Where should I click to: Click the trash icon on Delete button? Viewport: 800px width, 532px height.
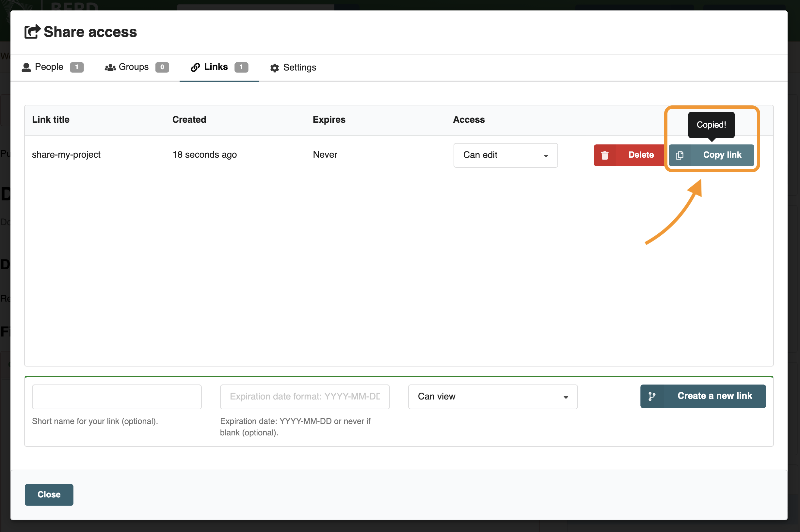click(x=605, y=155)
